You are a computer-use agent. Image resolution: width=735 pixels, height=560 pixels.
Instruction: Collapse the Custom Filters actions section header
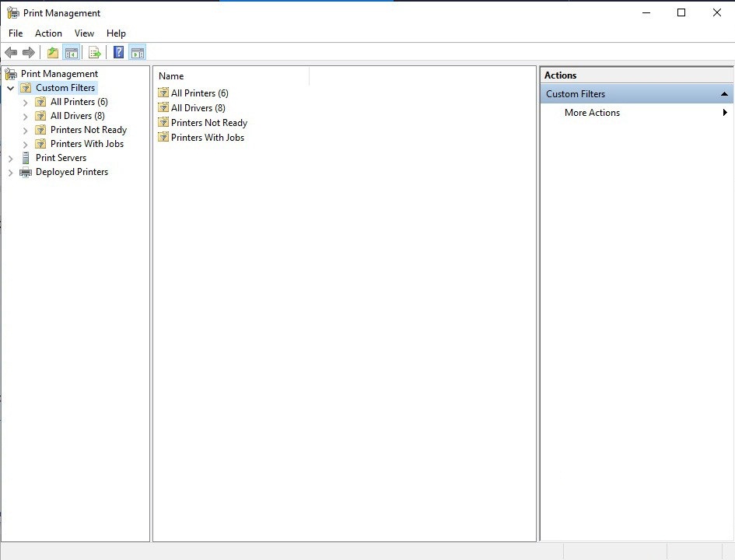pyautogui.click(x=724, y=94)
